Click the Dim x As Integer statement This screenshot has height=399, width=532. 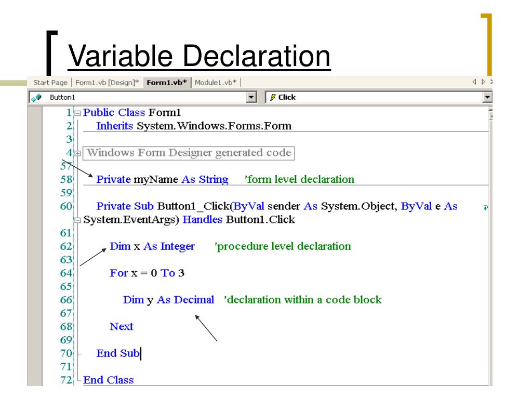click(152, 246)
